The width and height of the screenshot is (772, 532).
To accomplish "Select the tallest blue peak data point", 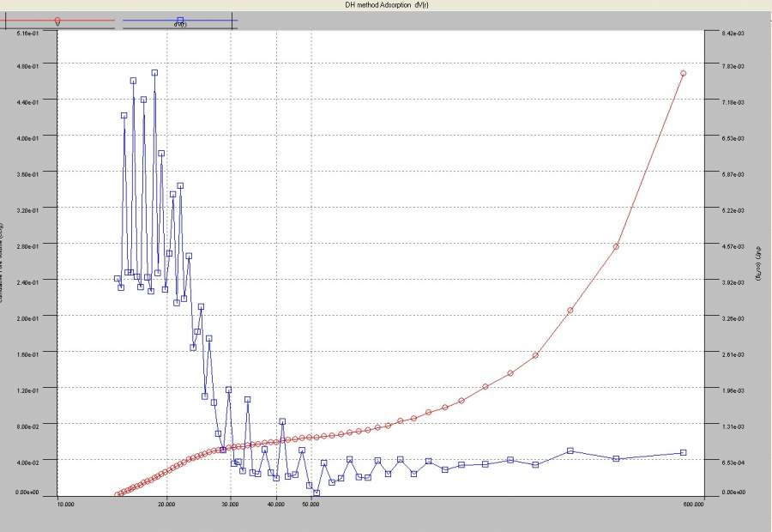I will point(154,72).
